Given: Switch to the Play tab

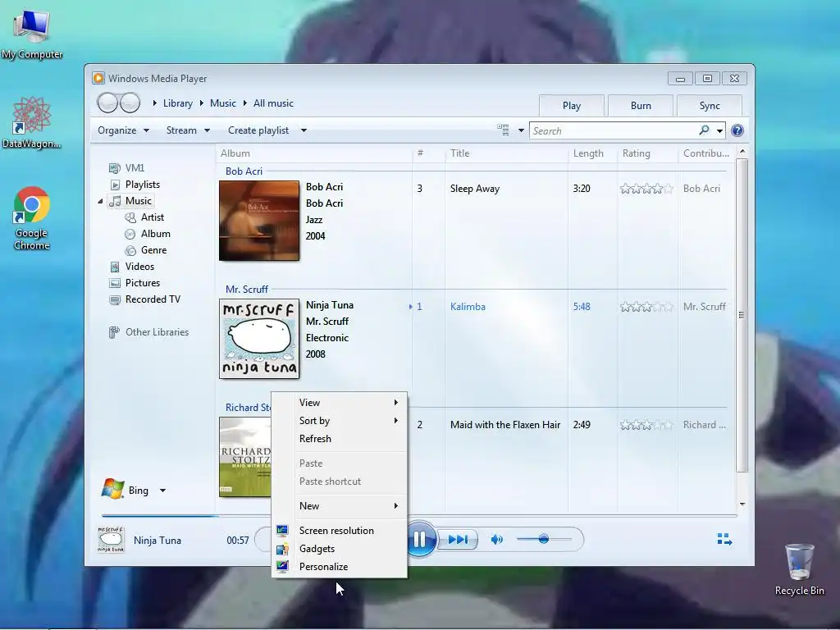Looking at the screenshot, I should pos(572,106).
